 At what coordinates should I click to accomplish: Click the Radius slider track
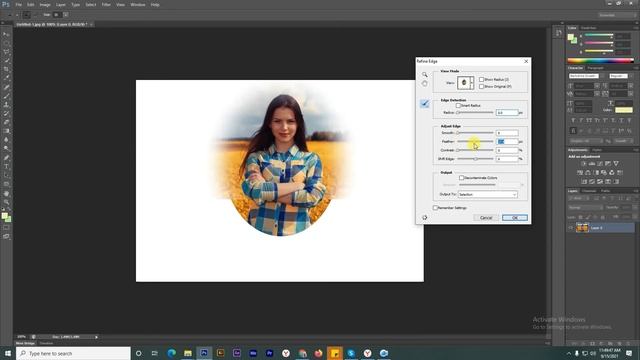click(475, 113)
